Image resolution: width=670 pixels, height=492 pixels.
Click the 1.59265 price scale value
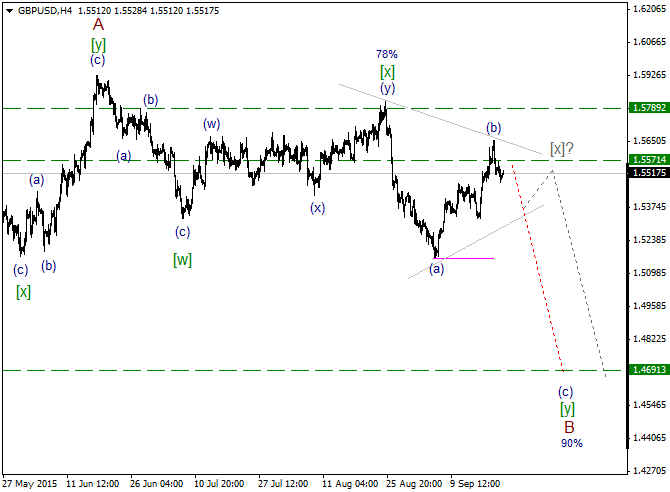[649, 74]
